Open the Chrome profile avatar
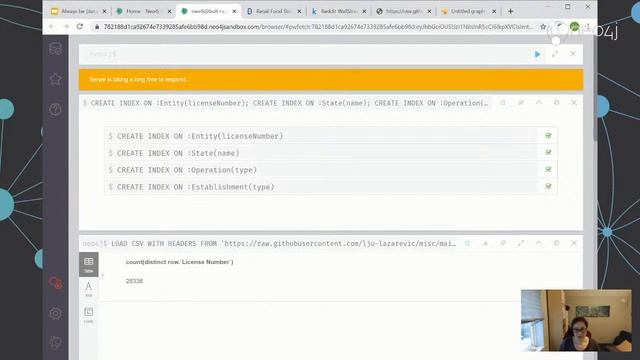 coord(574,27)
